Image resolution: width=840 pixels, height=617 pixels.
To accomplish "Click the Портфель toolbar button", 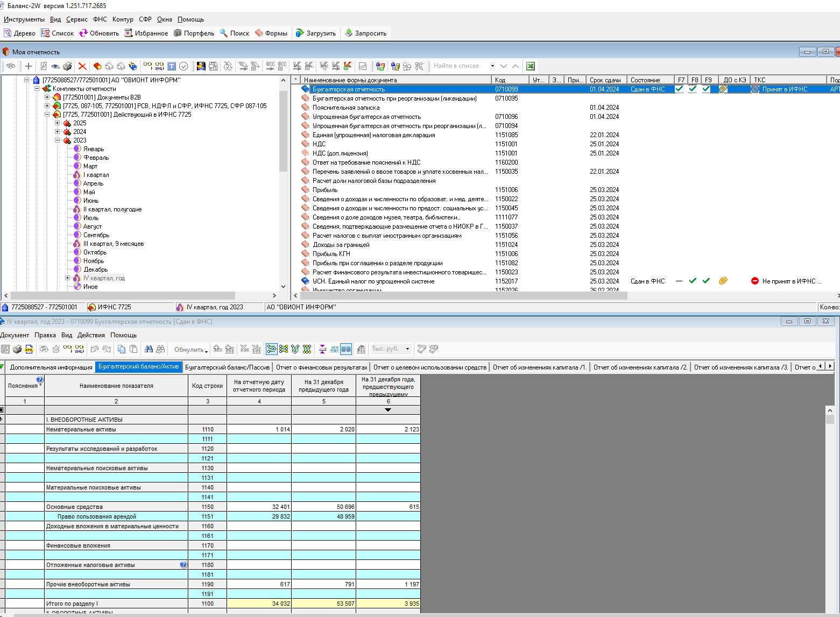I will (x=194, y=33).
